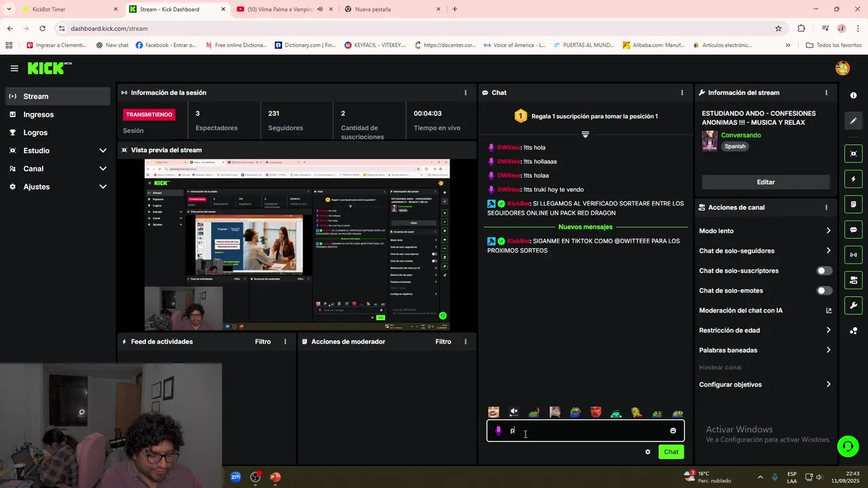Click the stream preview thumbnail

tap(297, 245)
